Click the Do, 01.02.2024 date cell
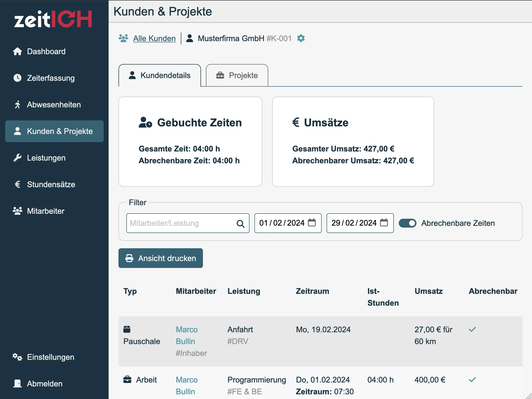 tap(323, 380)
